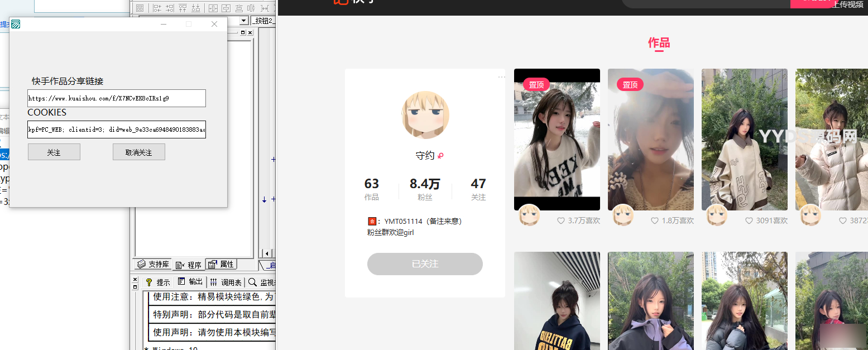Click the 63 作品 stat
The width and height of the screenshot is (868, 350).
point(372,189)
